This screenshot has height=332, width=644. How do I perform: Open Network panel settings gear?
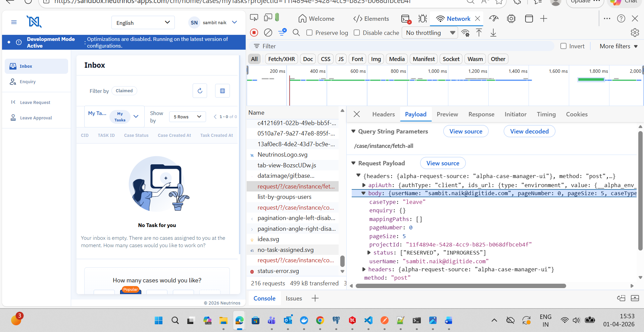tap(635, 33)
